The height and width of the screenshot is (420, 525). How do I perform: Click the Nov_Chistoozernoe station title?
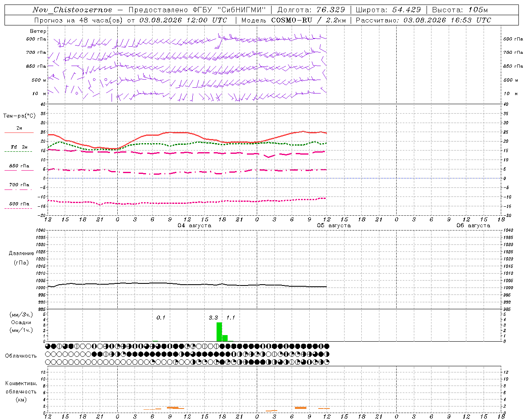[72, 10]
